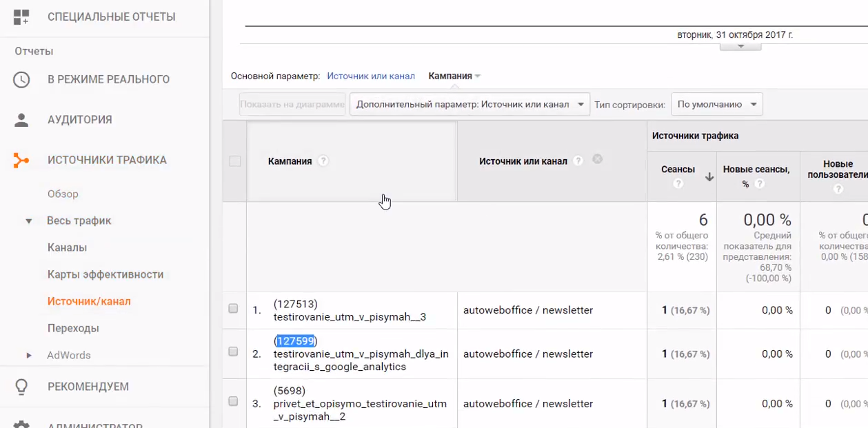
Task: Click the Audience person icon
Action: (21, 120)
